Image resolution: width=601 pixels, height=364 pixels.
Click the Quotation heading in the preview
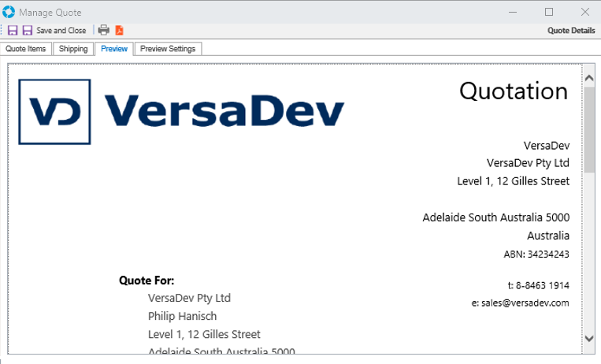pyautogui.click(x=514, y=91)
